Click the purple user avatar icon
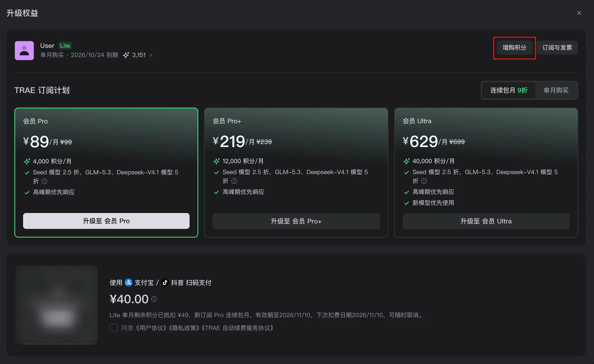 (x=24, y=51)
